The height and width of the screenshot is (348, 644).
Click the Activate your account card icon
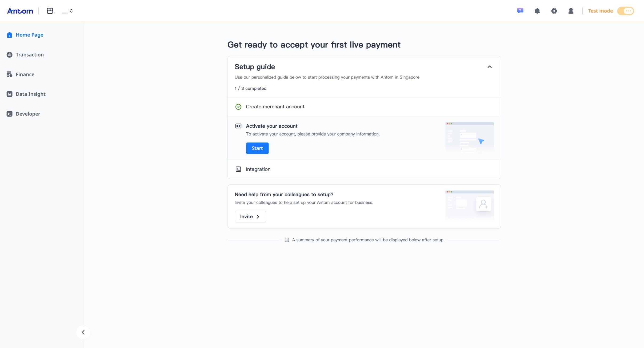[238, 126]
